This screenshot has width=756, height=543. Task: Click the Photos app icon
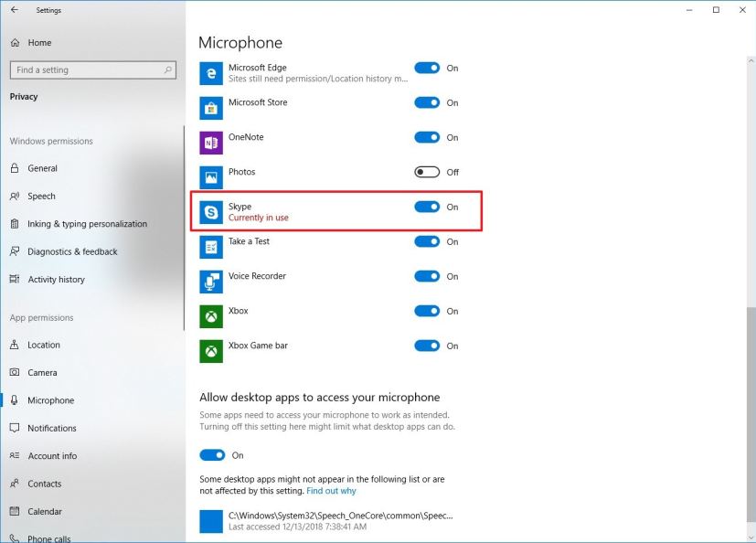211,177
